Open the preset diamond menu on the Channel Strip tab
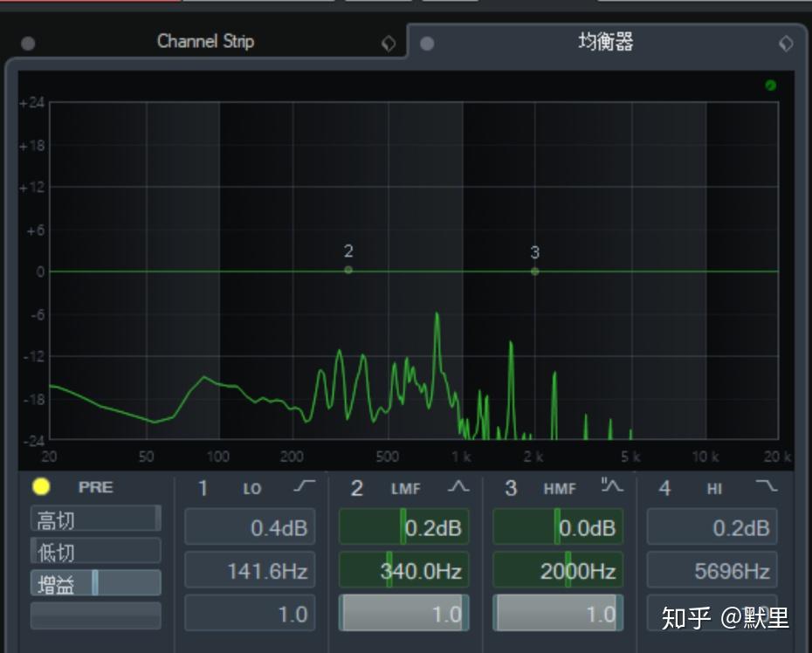This screenshot has height=653, width=812. (x=389, y=42)
